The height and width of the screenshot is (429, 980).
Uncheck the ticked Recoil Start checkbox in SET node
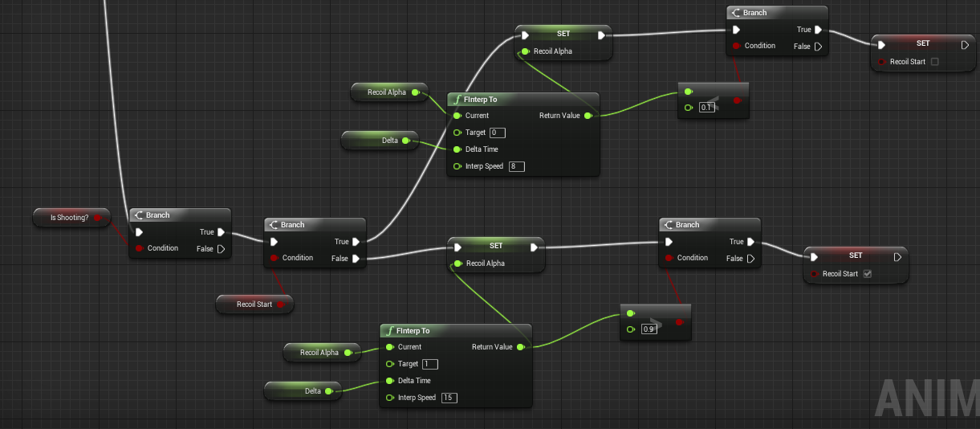click(x=866, y=274)
